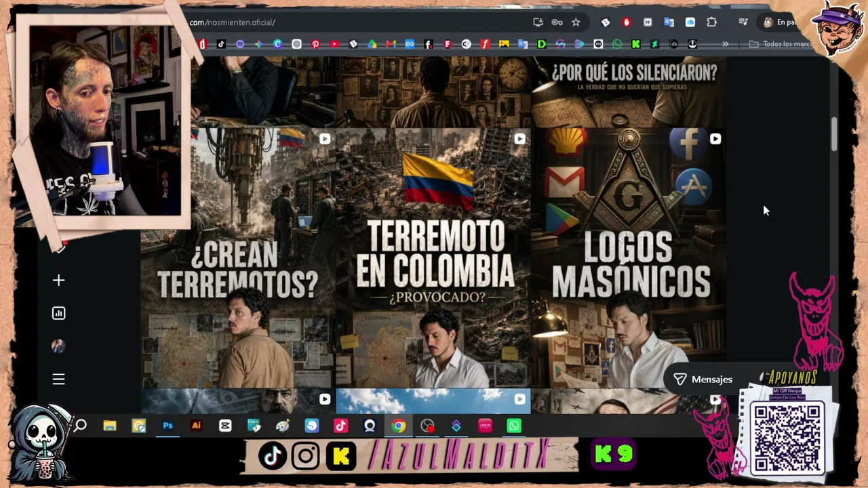The width and height of the screenshot is (868, 488).
Task: Open the Create new post plus icon
Action: pyautogui.click(x=59, y=281)
